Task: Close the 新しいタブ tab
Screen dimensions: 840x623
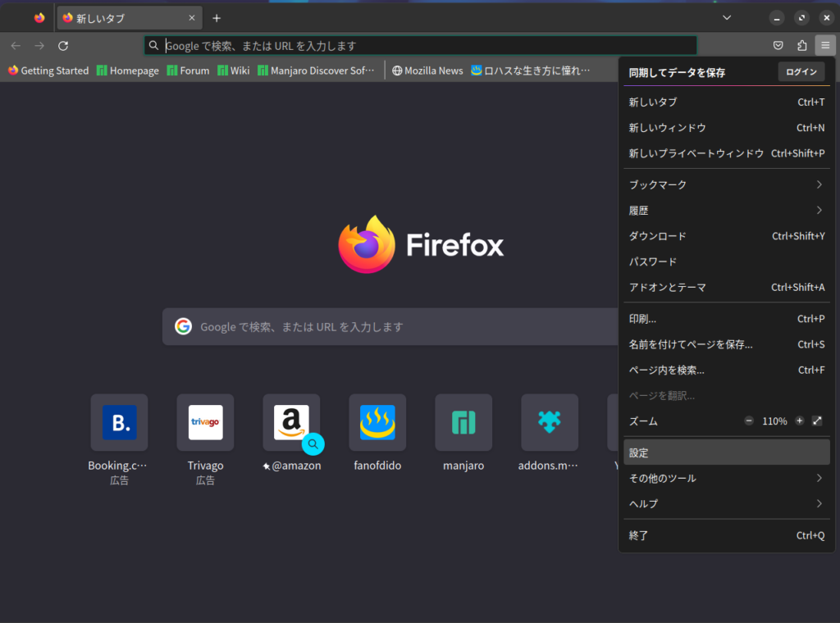Action: (x=192, y=18)
